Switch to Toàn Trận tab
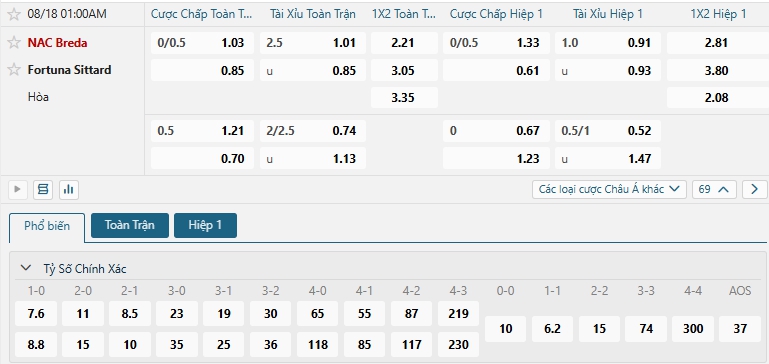This screenshot has width=769, height=364. click(x=130, y=225)
